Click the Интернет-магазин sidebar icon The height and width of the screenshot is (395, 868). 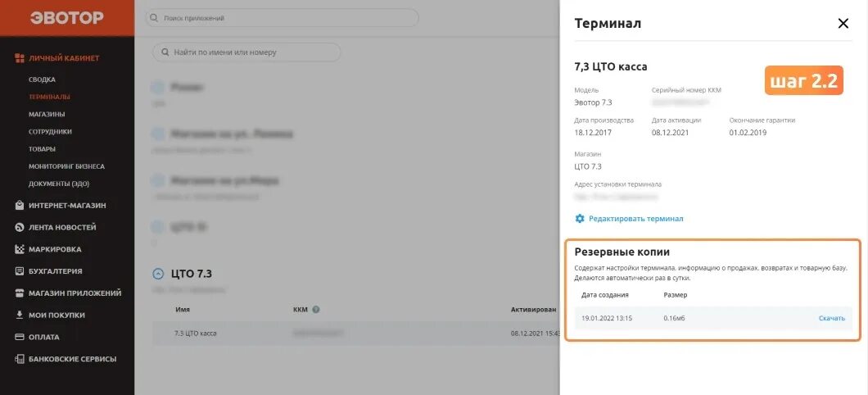(20, 206)
